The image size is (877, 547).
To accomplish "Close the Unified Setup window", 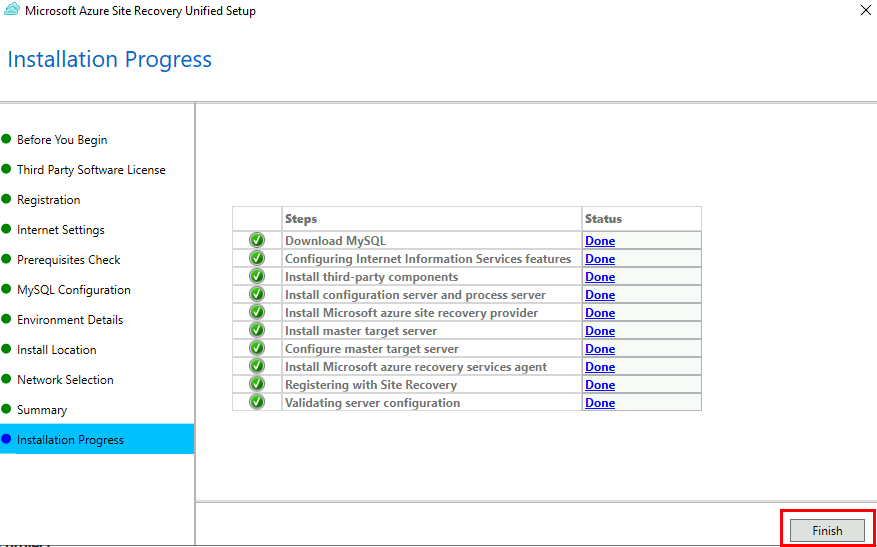I will [x=865, y=10].
